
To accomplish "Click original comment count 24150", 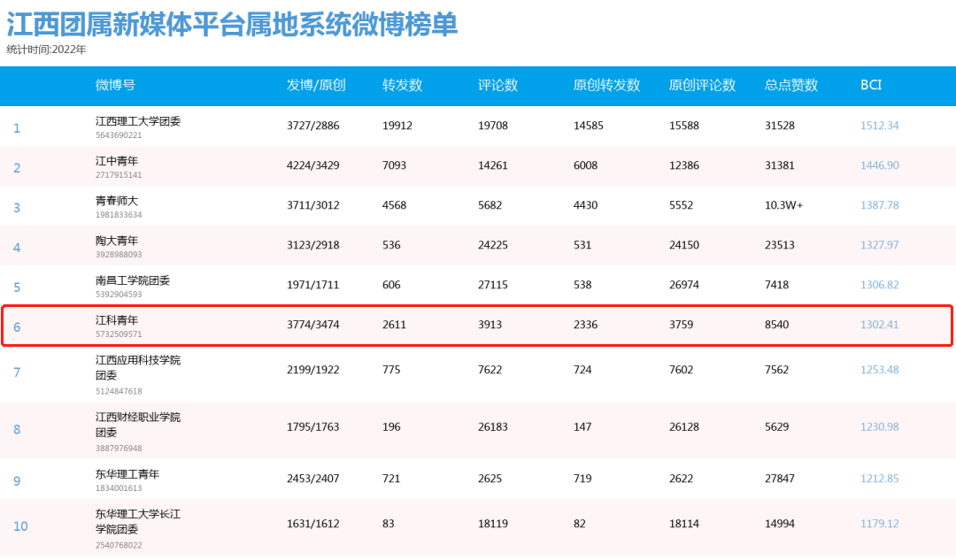I will tap(684, 245).
